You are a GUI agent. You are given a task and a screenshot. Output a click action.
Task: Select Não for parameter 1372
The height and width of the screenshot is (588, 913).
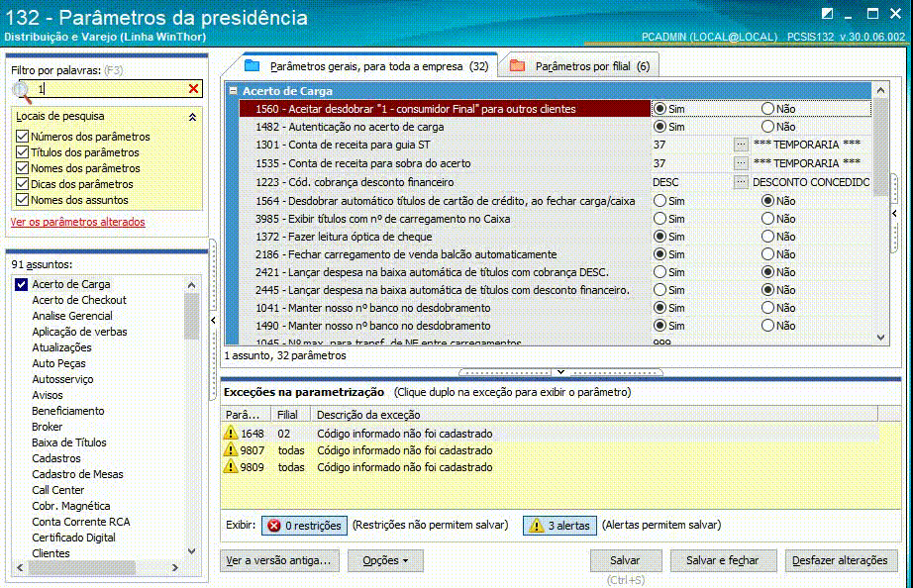click(x=768, y=237)
